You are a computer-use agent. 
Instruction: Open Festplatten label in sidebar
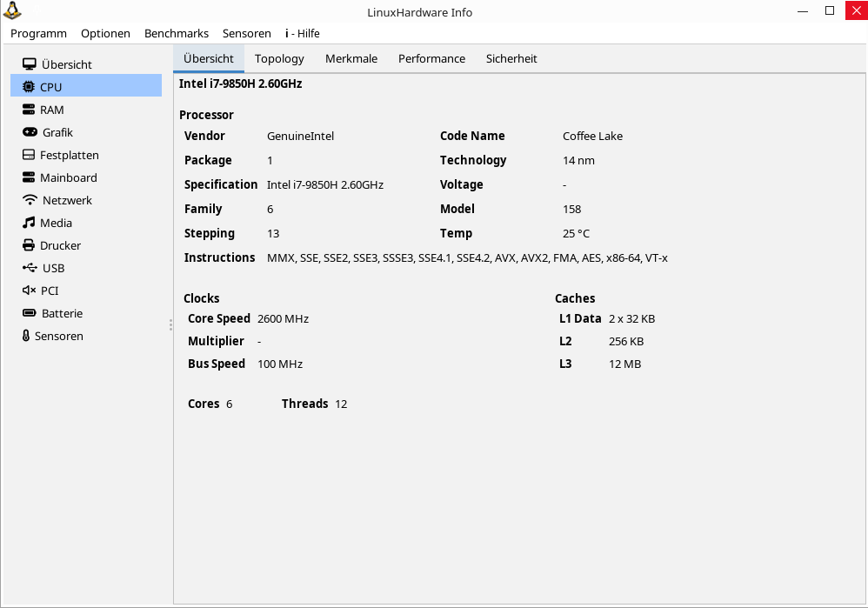[x=70, y=155]
